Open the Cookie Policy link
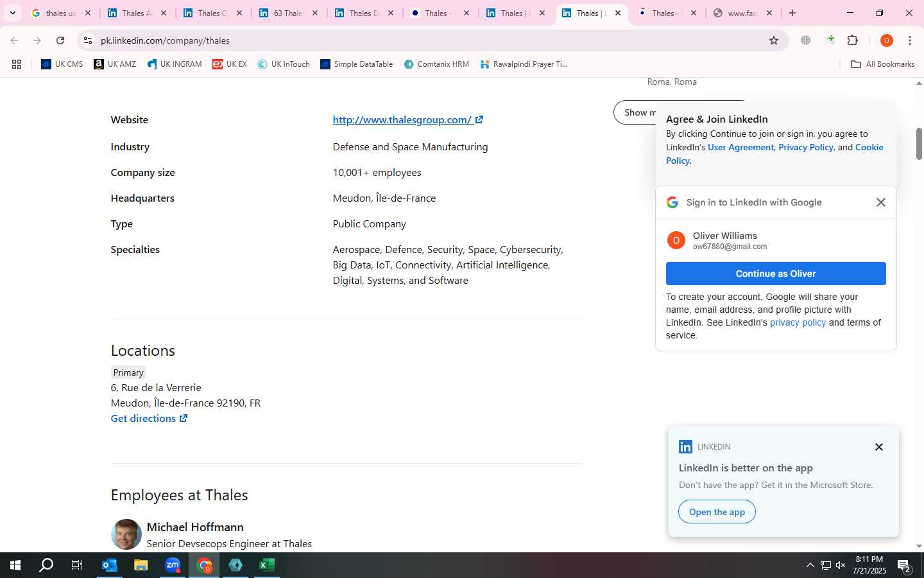 coord(869,147)
